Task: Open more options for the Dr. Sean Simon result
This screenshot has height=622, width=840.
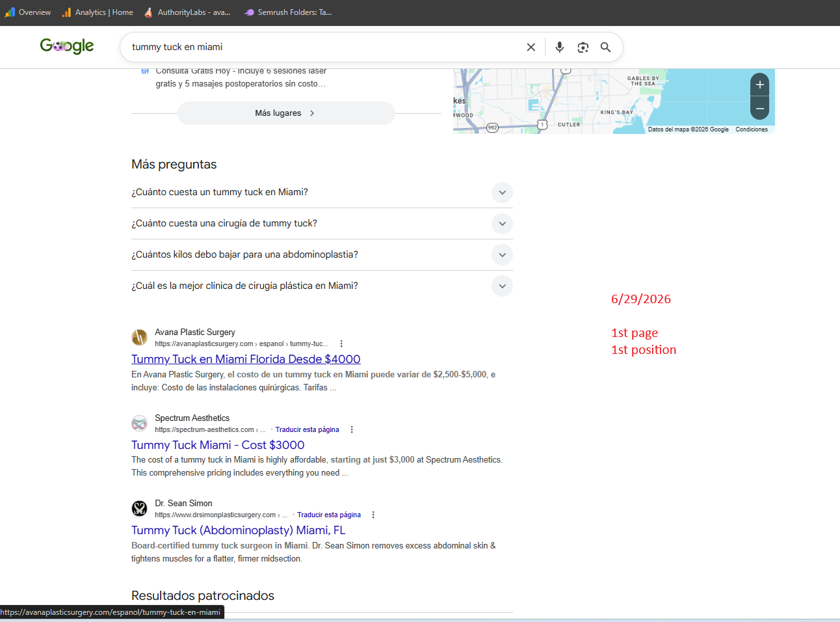Action: point(373,515)
